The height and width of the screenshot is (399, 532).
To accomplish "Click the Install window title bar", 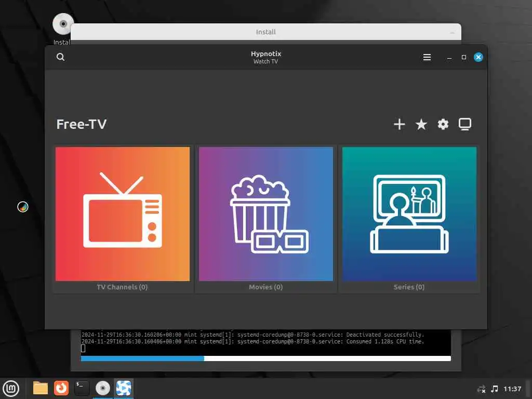I will (265, 32).
